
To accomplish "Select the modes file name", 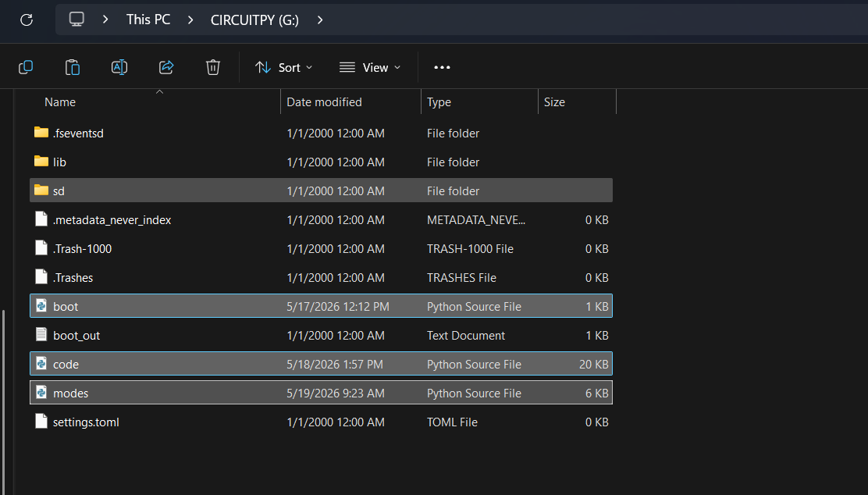I will [70, 394].
